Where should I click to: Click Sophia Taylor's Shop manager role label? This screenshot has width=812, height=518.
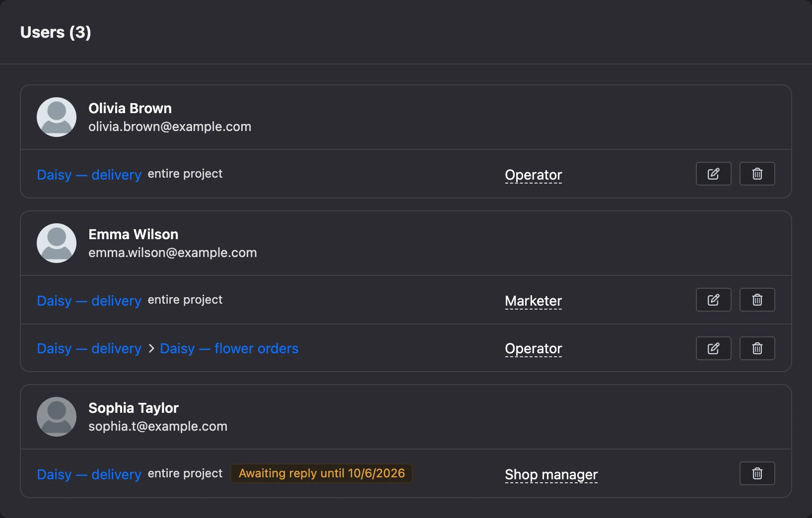point(551,475)
